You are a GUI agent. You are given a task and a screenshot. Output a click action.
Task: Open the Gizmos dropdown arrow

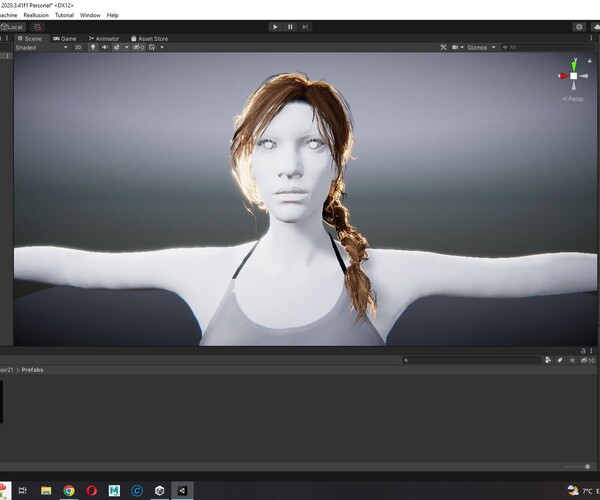point(493,47)
